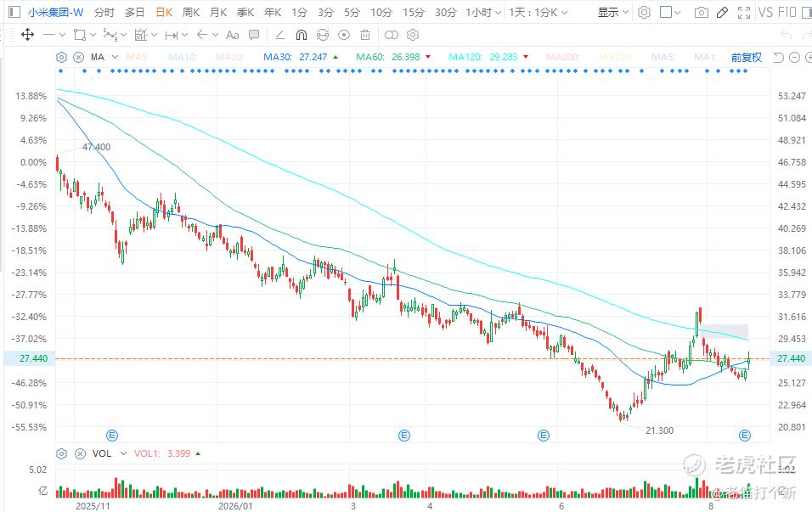Expand the horizontal line tool dropdown arrow
812x512 pixels.
(62, 35)
